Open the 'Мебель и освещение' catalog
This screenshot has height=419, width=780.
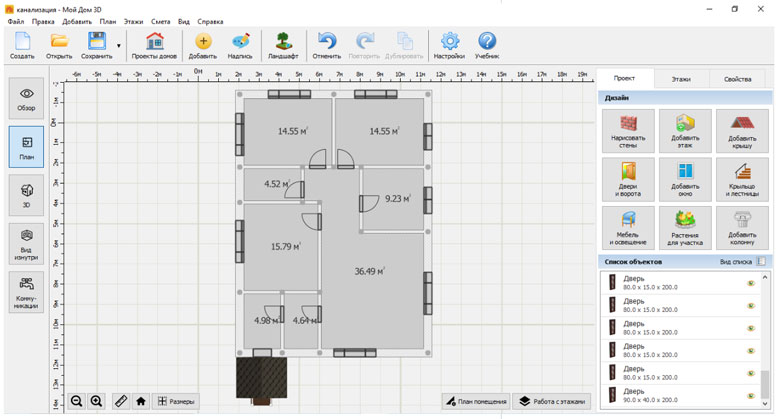[628, 227]
